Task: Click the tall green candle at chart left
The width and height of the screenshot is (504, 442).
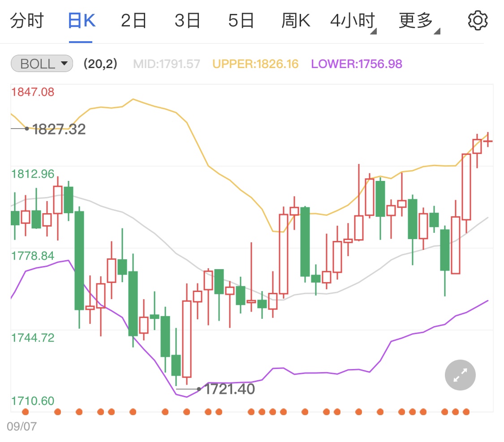Action: pos(79,260)
